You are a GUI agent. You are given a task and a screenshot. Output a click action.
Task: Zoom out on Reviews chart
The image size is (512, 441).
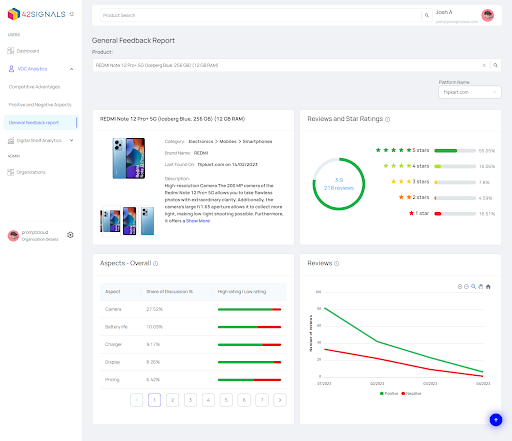coord(466,287)
